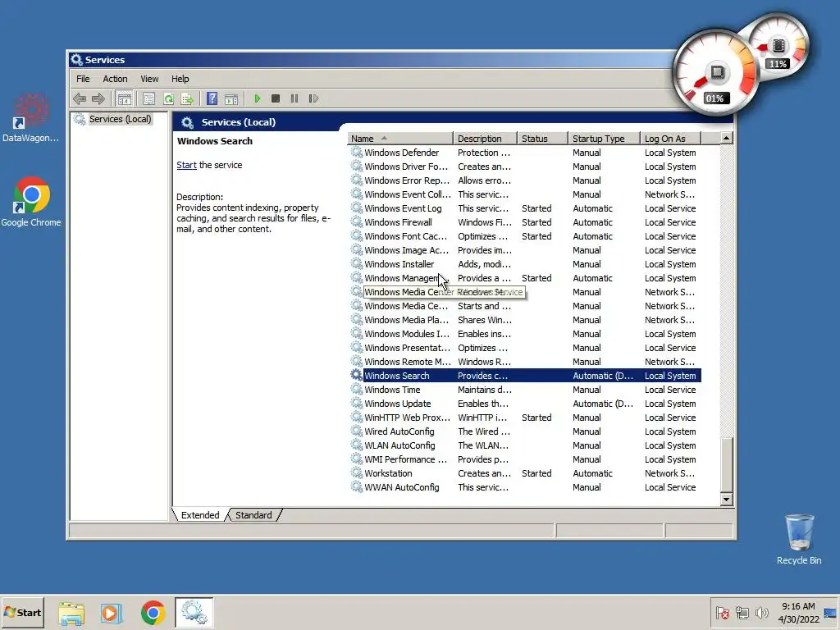The image size is (840, 630).
Task: Click the Export List toolbar icon
Action: [x=187, y=98]
